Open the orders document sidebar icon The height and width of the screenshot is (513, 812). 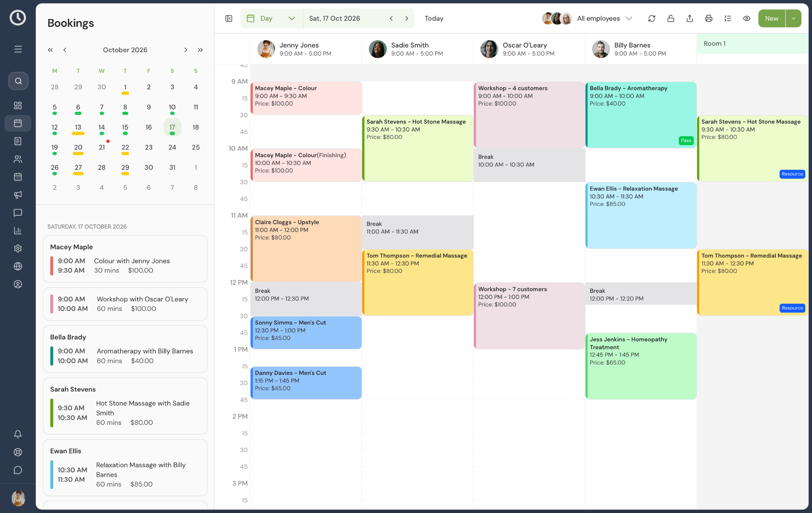pyautogui.click(x=18, y=141)
